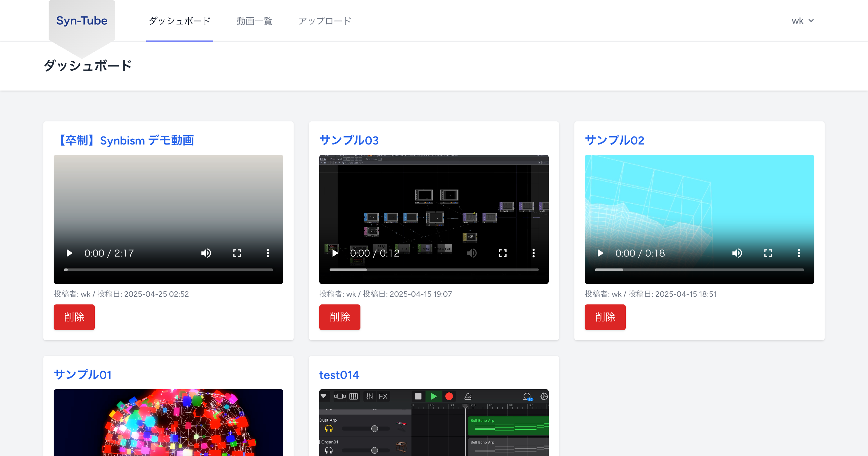This screenshot has height=456, width=868.
Task: Play the サンプル03 video
Action: tap(335, 253)
